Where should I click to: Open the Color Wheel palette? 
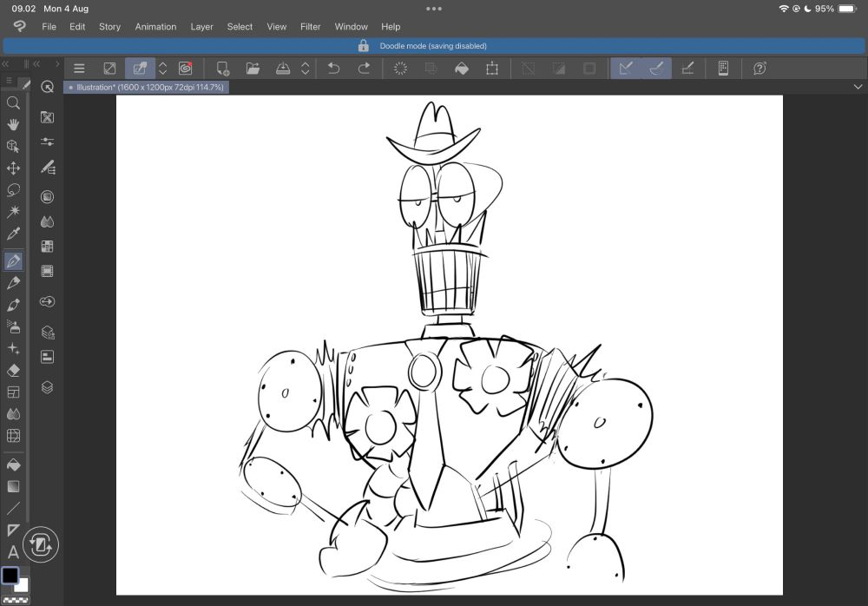tap(48, 196)
